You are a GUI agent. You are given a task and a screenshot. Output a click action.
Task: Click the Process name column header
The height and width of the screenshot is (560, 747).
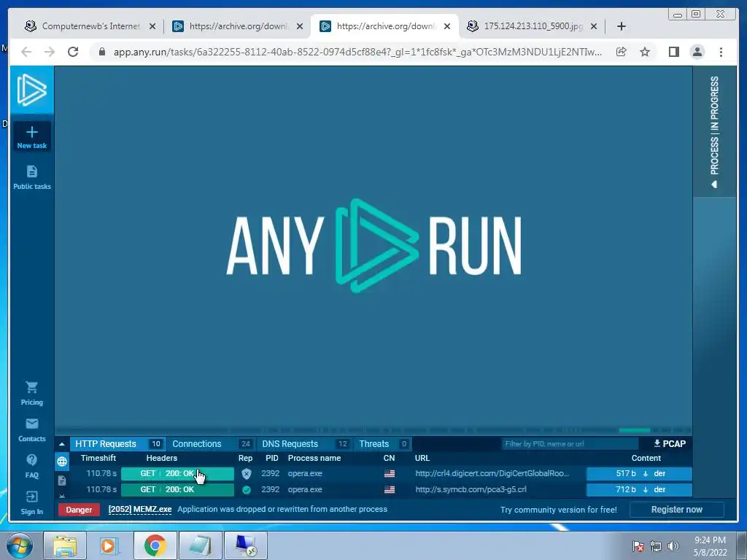[x=314, y=458]
